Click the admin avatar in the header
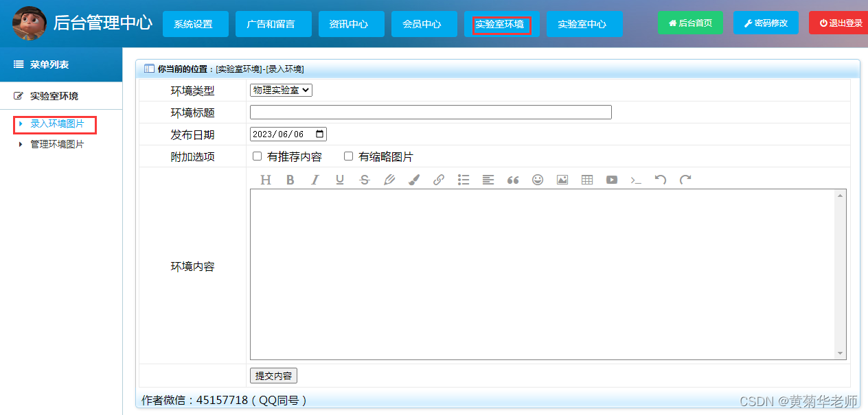The image size is (868, 415). [x=30, y=23]
